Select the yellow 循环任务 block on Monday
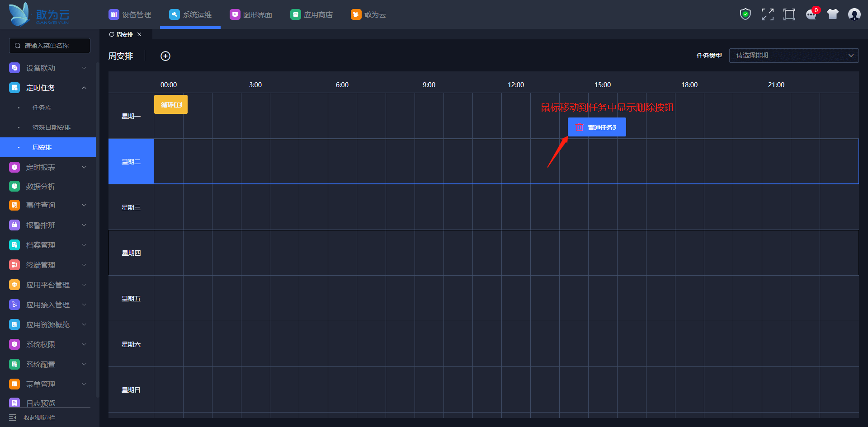 click(x=171, y=105)
